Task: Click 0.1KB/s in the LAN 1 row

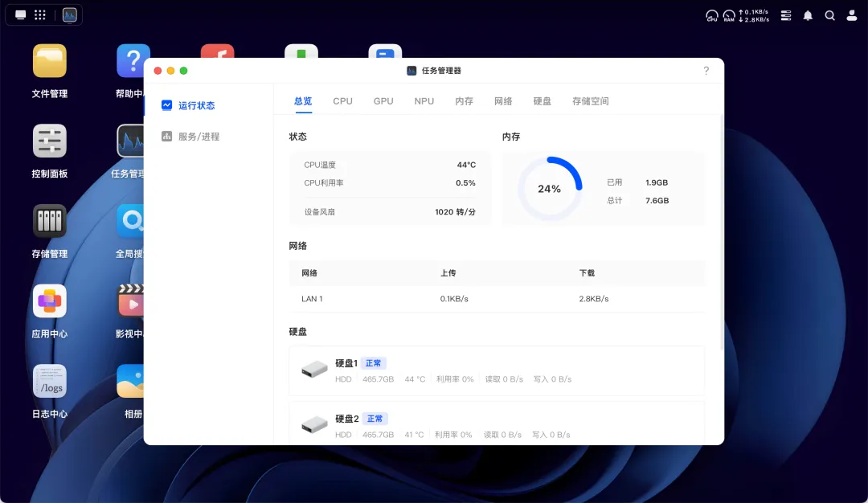Action: click(454, 299)
